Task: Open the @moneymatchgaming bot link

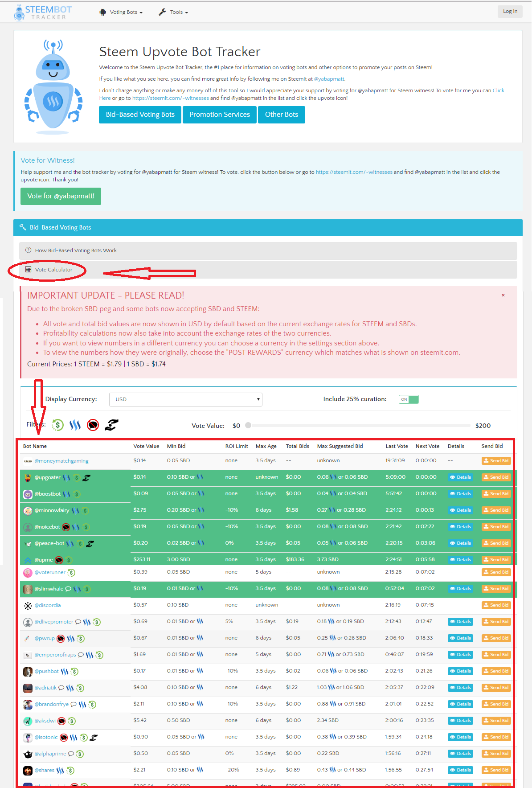Action: (x=61, y=461)
